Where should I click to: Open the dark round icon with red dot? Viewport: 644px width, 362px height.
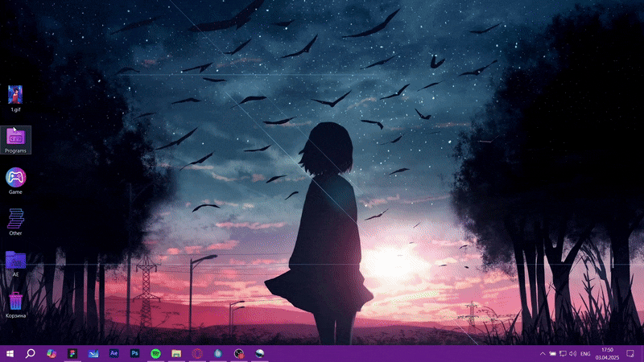pos(239,353)
